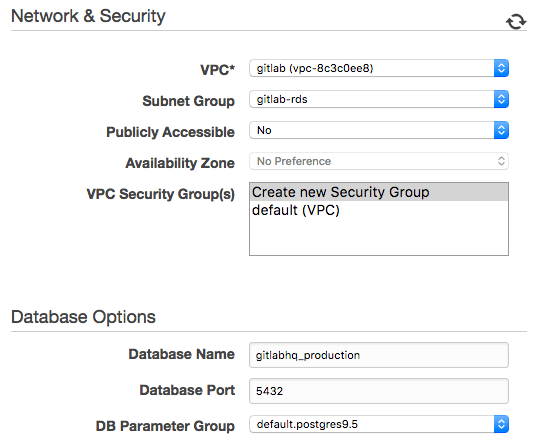This screenshot has height=445, width=534.
Task: Click the VPC Security Group(s) label
Action: pyautogui.click(x=160, y=194)
